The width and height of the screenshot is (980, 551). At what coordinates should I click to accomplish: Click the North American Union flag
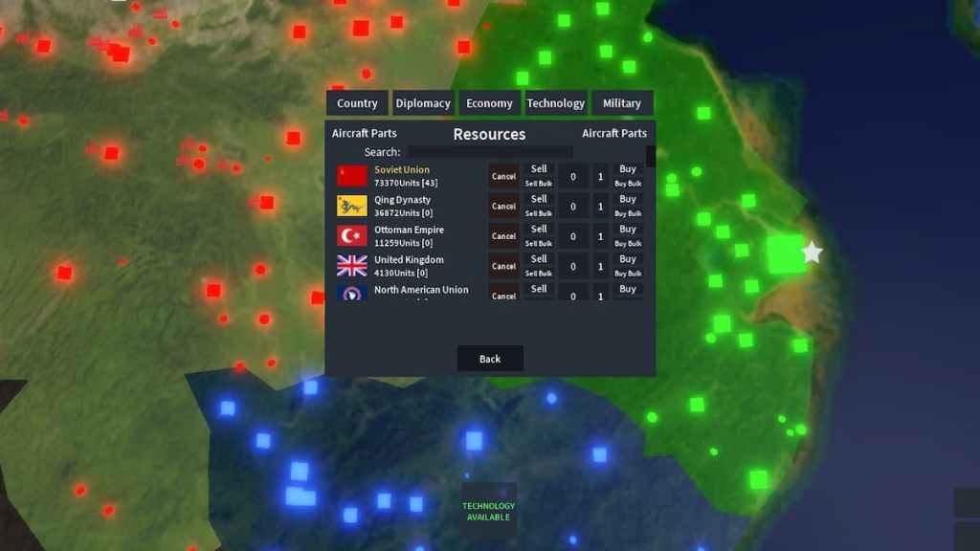(351, 293)
